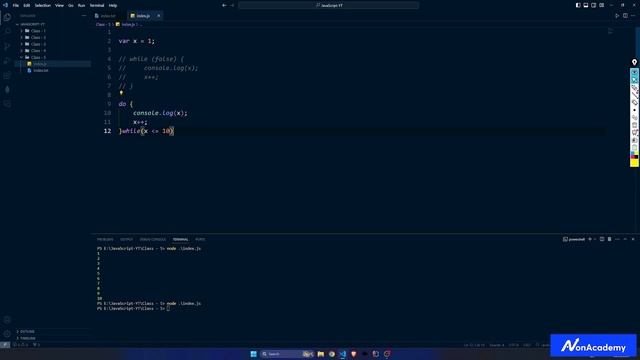This screenshot has height=360, width=640.
Task: Open the Search view in activity bar
Action: pos(7,32)
